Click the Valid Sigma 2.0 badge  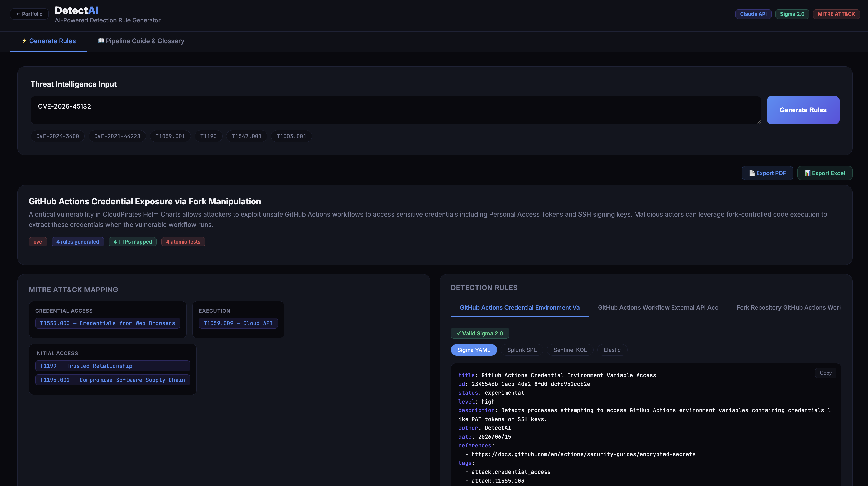480,333
